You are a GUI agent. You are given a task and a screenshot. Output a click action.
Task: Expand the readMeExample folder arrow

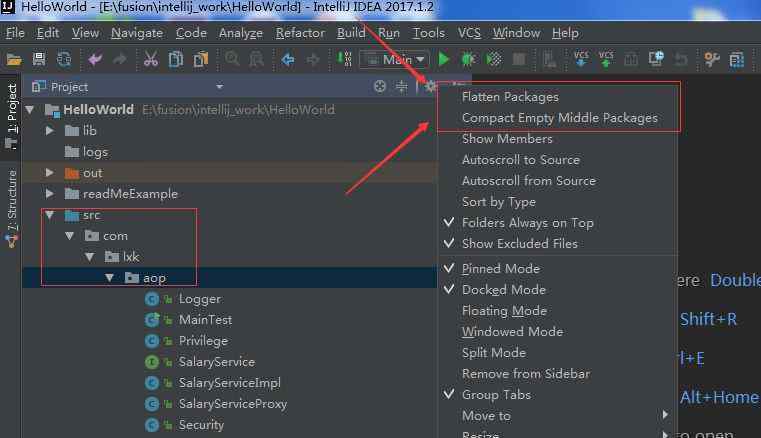coord(50,194)
